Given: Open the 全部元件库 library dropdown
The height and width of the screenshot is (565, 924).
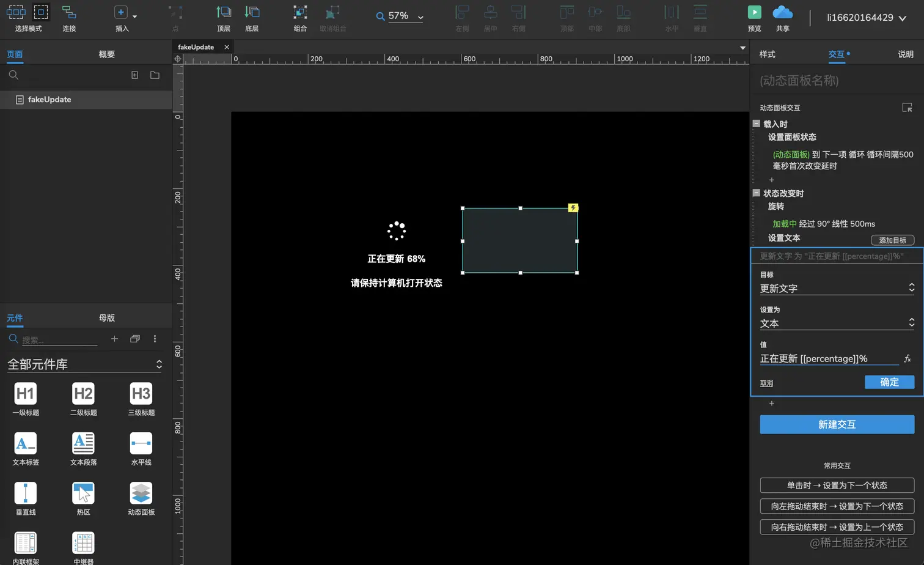Looking at the screenshot, I should 84,364.
